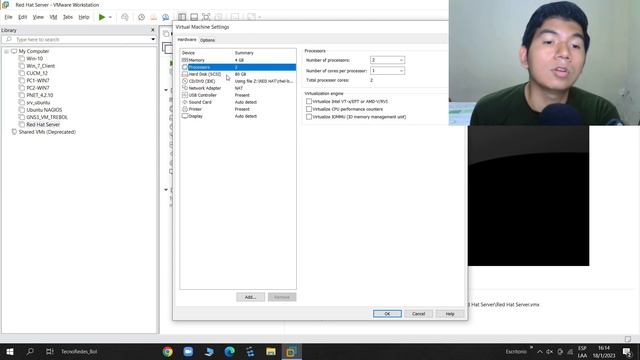Viewport: 640px width, 360px height.
Task: Select the PC1-WIN7 virtual machine
Action: click(38, 81)
